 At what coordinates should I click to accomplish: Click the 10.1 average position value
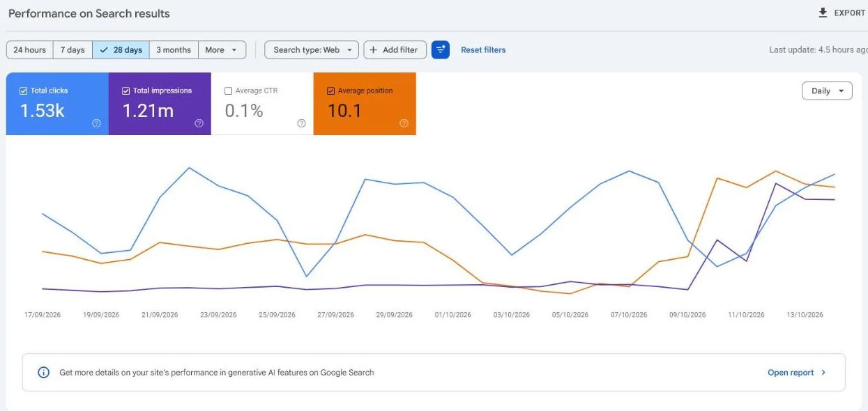point(344,111)
